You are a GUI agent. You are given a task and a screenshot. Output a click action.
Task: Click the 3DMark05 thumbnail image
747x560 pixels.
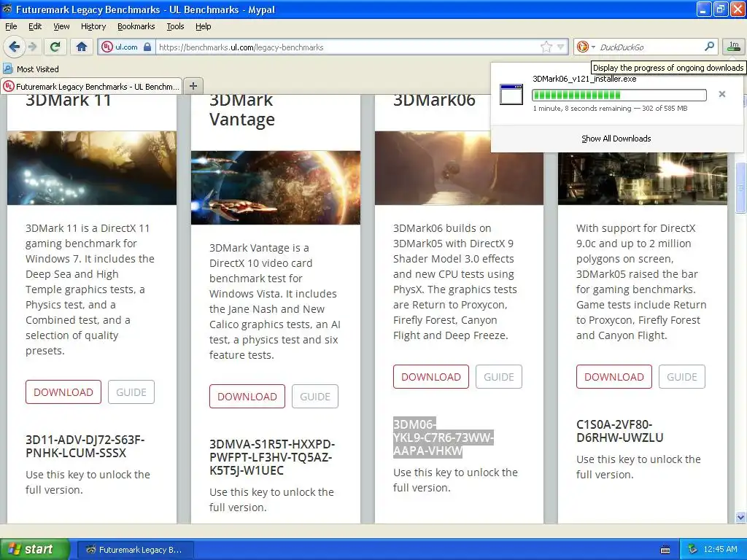(642, 179)
